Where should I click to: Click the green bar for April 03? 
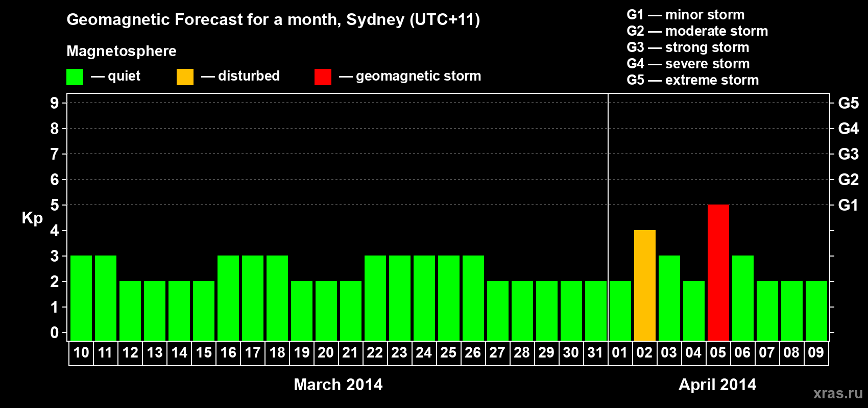[669, 298]
